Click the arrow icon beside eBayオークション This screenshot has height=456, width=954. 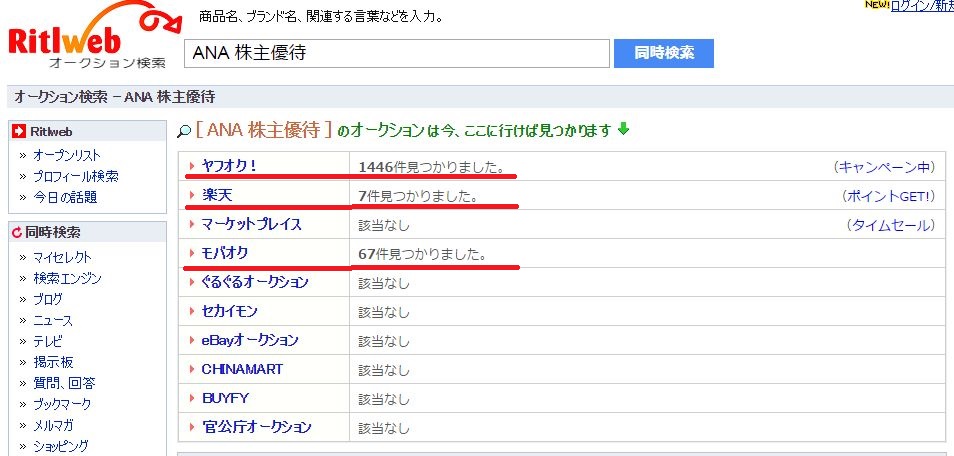point(192,340)
